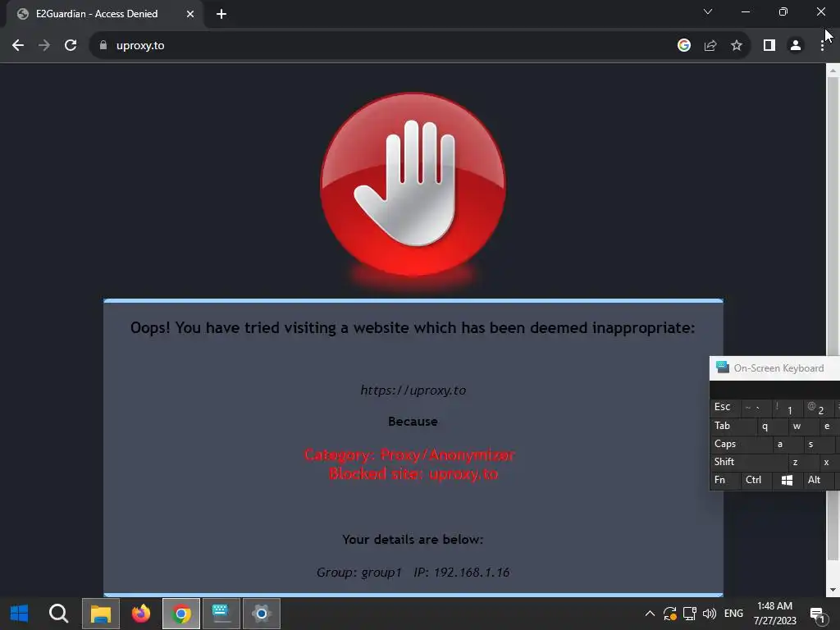Click the Google icon in address bar

tap(683, 46)
